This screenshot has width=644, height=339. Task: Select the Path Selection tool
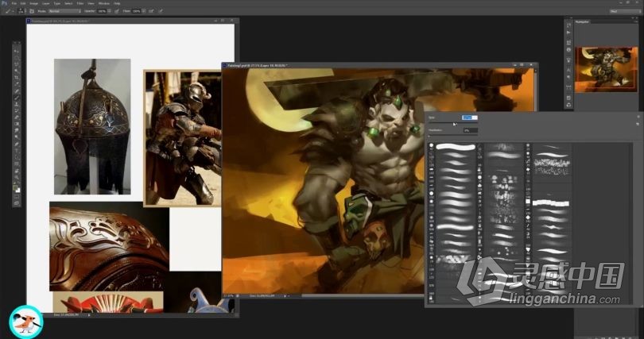[17, 157]
